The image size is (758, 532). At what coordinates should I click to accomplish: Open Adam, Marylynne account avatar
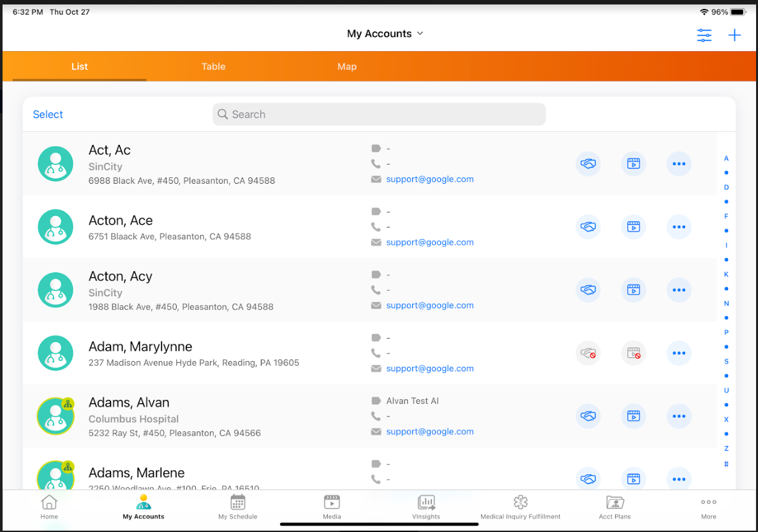coord(56,353)
